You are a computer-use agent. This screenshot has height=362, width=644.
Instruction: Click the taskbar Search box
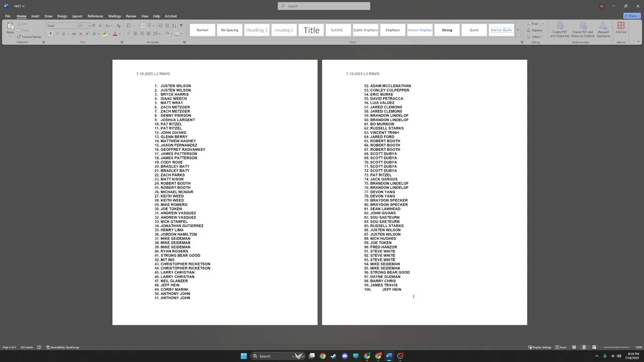(278, 356)
